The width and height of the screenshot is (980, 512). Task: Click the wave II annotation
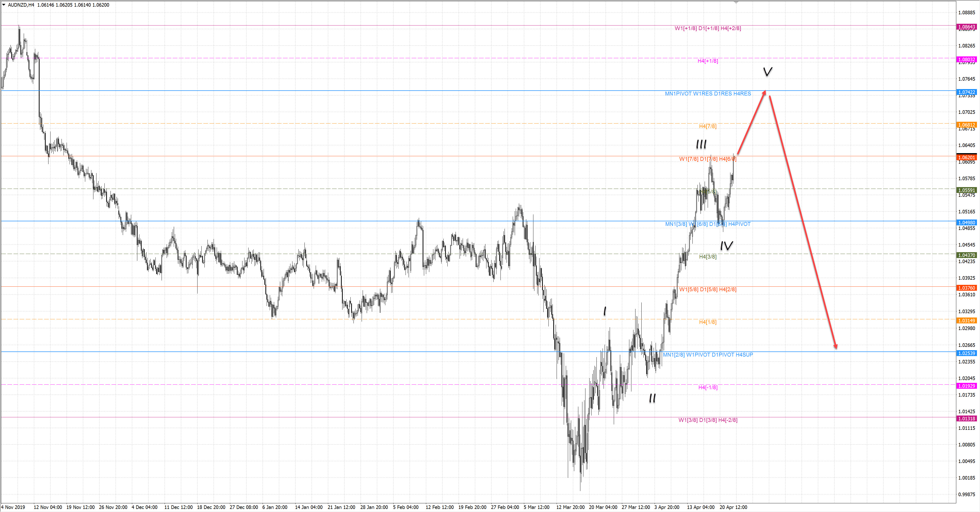[653, 398]
